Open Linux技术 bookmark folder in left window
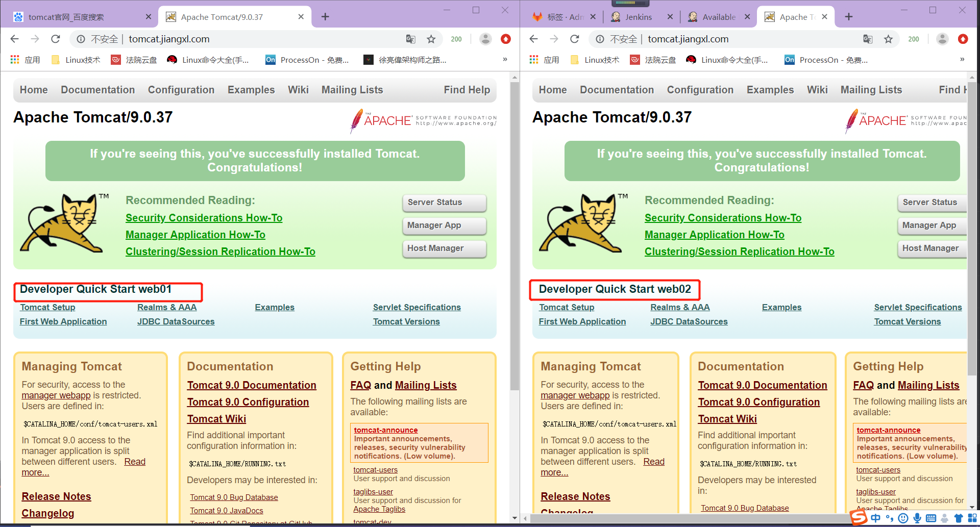This screenshot has width=980, height=527. [76, 60]
